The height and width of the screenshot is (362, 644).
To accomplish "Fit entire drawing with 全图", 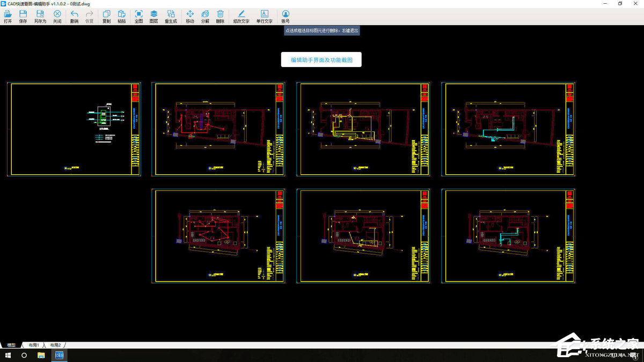I will tap(138, 17).
